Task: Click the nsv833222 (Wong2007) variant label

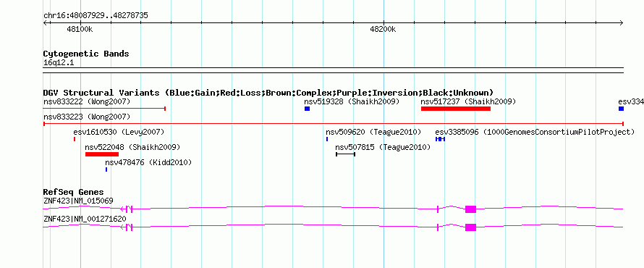Action: click(87, 101)
